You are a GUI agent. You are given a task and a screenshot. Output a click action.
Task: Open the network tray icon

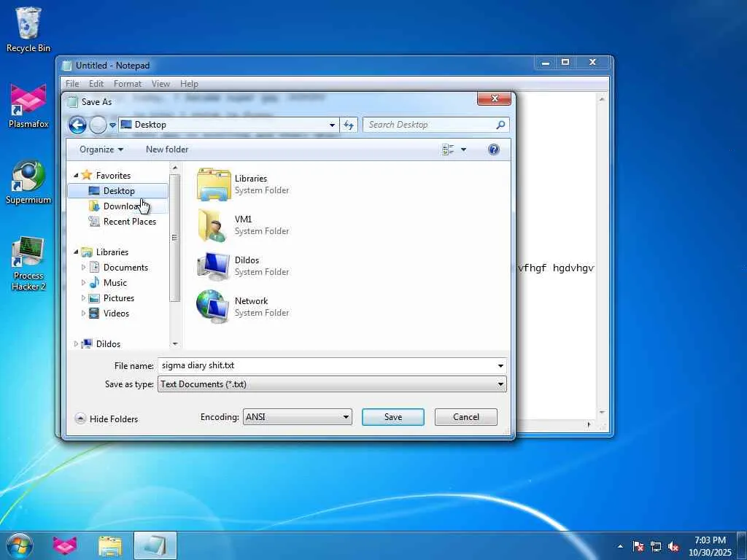coord(656,546)
